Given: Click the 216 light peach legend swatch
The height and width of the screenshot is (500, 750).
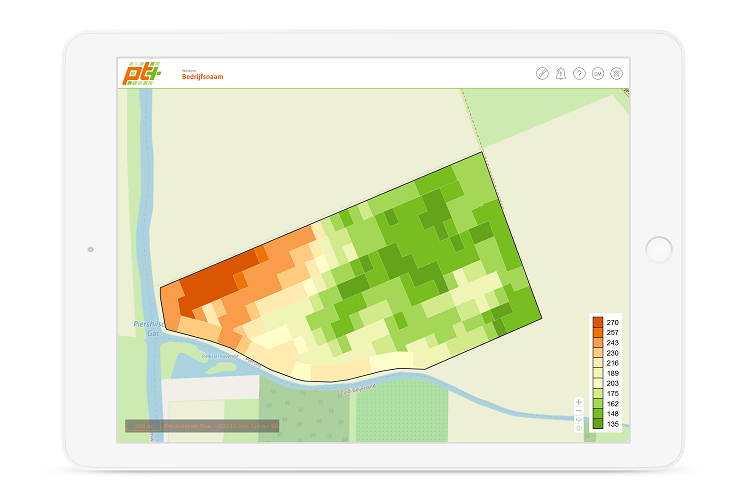Looking at the screenshot, I should pos(598,362).
